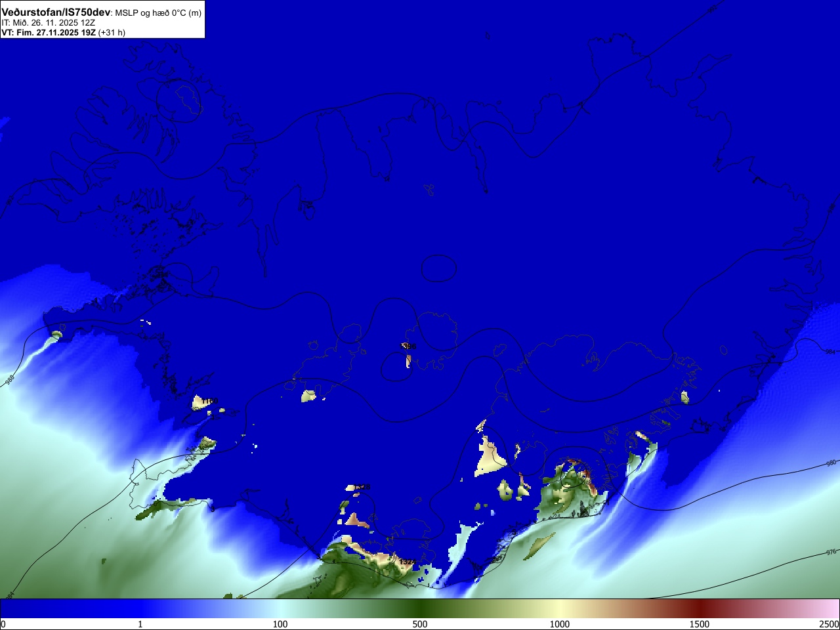The width and height of the screenshot is (840, 630).
Task: Click the colorbar label '100'
Action: [x=280, y=624]
